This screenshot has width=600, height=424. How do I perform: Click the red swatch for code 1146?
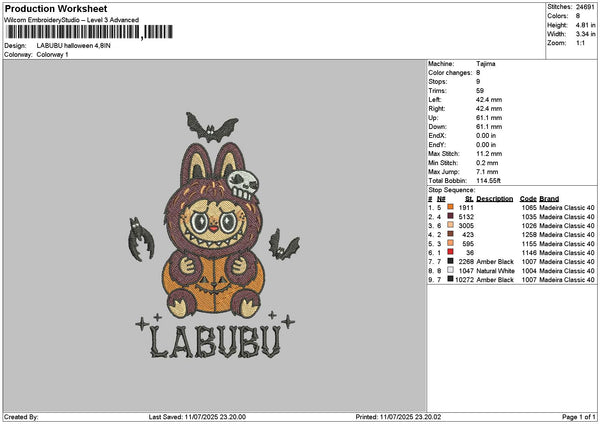pos(450,252)
